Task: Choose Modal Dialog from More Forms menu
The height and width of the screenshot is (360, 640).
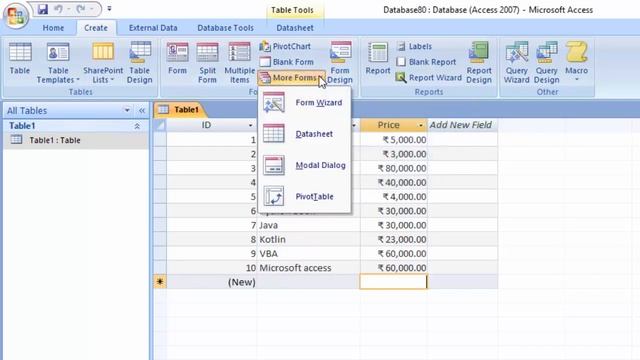Action: click(304, 165)
